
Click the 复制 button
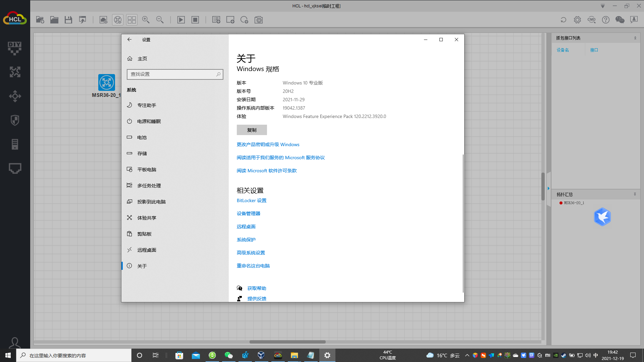click(252, 130)
